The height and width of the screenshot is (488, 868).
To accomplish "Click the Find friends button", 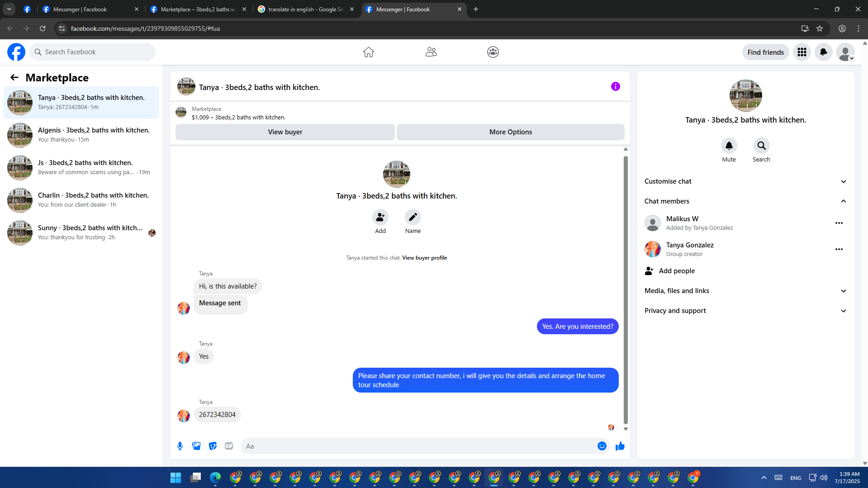I will (766, 52).
